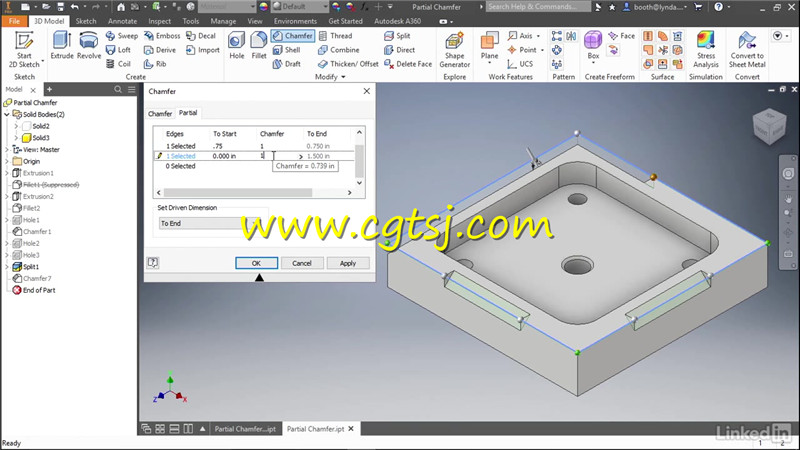This screenshot has width=800, height=450.
Task: Switch to the Chamfer dialog tab
Action: (160, 113)
